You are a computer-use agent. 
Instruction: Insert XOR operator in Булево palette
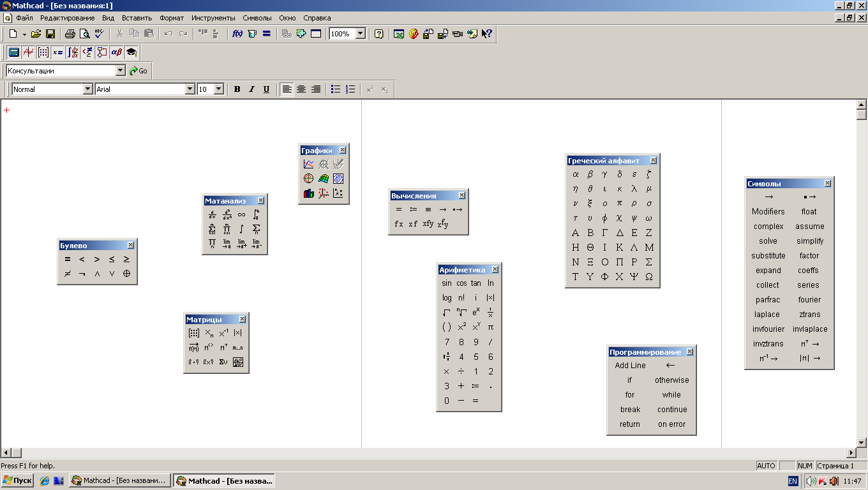point(126,274)
